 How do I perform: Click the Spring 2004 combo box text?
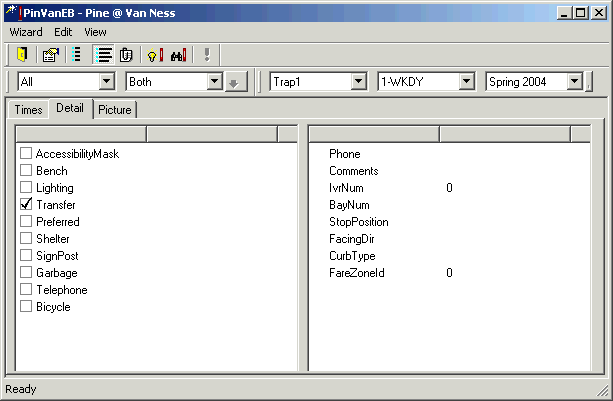coord(518,82)
